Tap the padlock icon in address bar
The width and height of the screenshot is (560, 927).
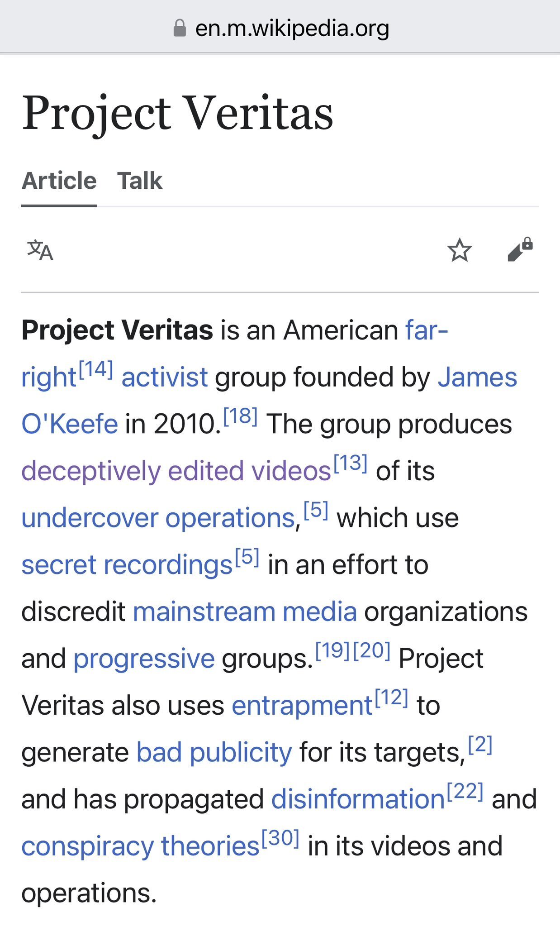[x=180, y=29]
